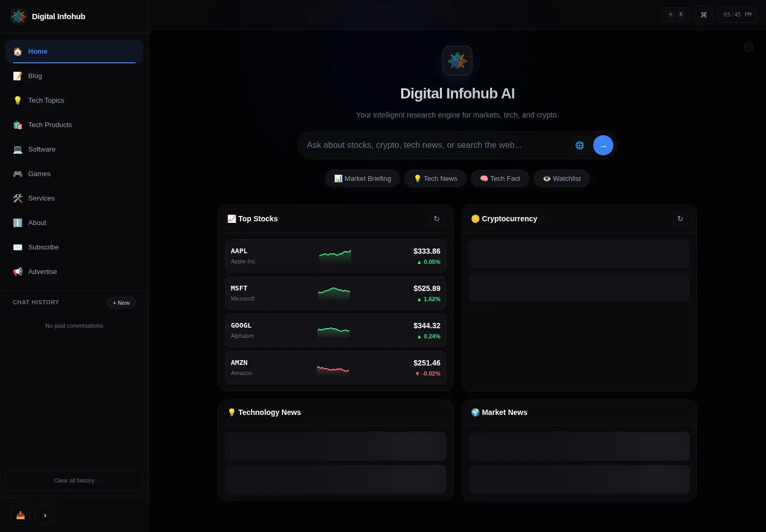Click the inbox tray icon at sidebar bottom
This screenshot has width=766, height=532.
coord(20,515)
